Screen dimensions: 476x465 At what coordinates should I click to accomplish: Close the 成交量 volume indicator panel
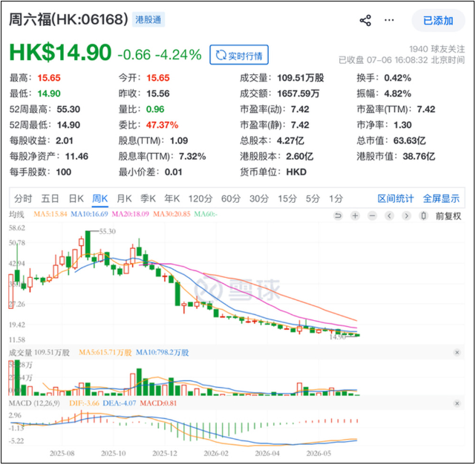[x=457, y=353]
